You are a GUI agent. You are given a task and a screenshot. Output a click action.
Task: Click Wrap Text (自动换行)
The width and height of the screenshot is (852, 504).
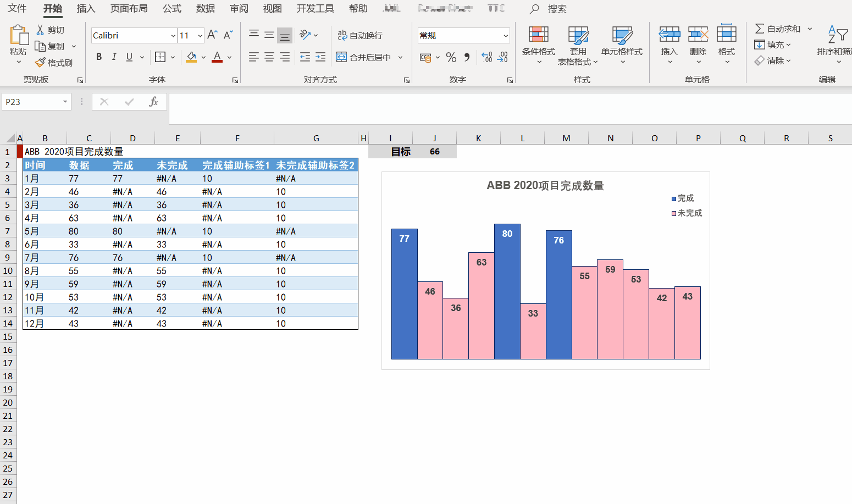360,35
